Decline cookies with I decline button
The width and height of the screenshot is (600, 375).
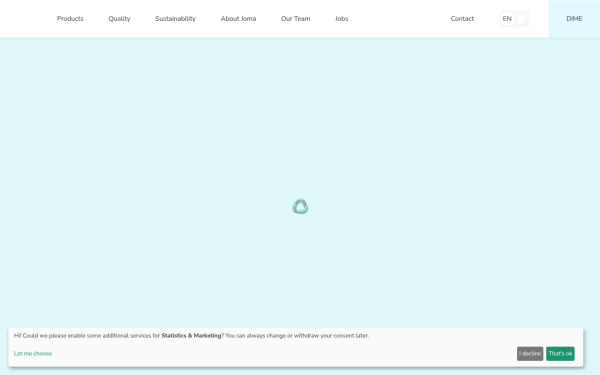coord(530,354)
